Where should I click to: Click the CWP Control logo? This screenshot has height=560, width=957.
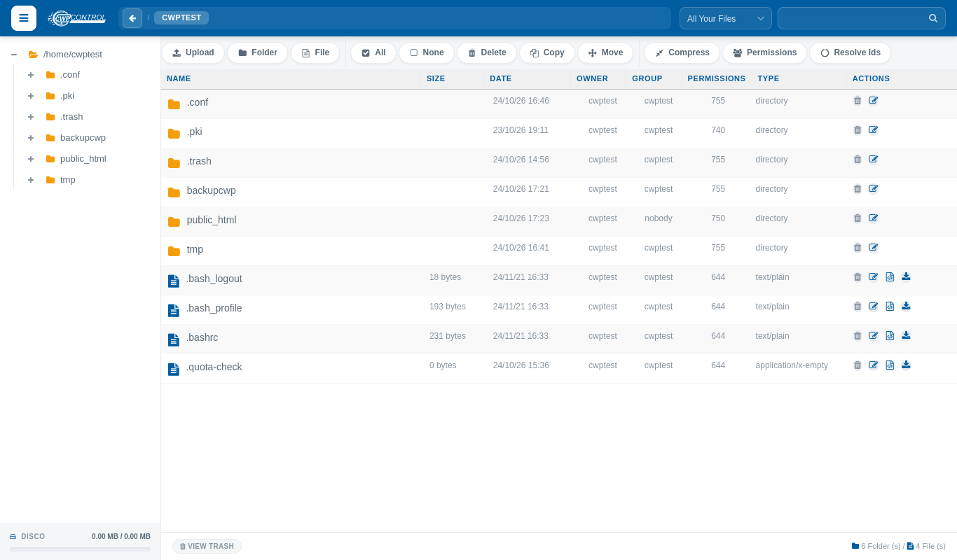tap(77, 18)
